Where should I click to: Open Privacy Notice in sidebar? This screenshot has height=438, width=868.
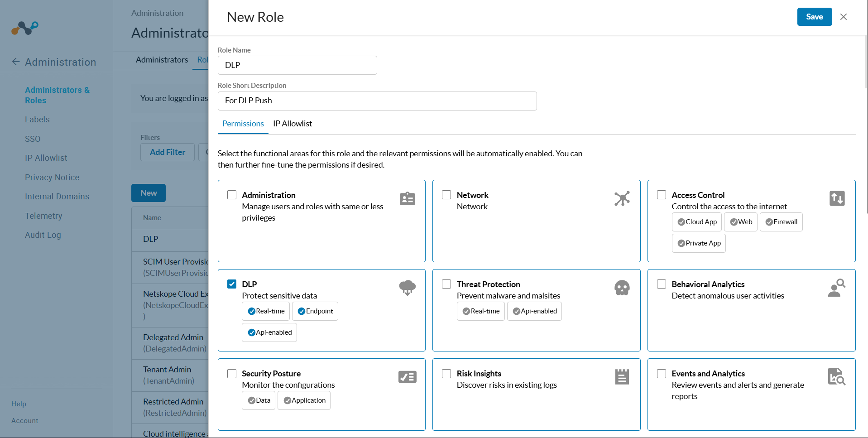52,178
